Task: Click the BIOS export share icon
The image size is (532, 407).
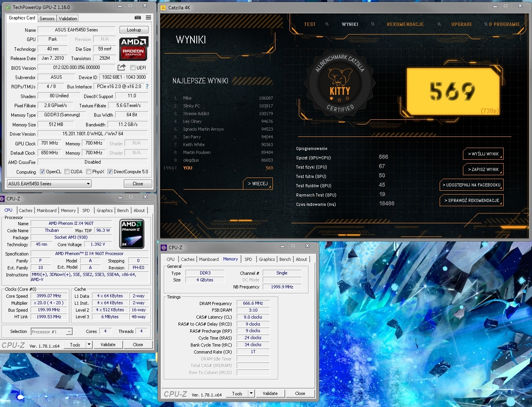Action: (121, 67)
